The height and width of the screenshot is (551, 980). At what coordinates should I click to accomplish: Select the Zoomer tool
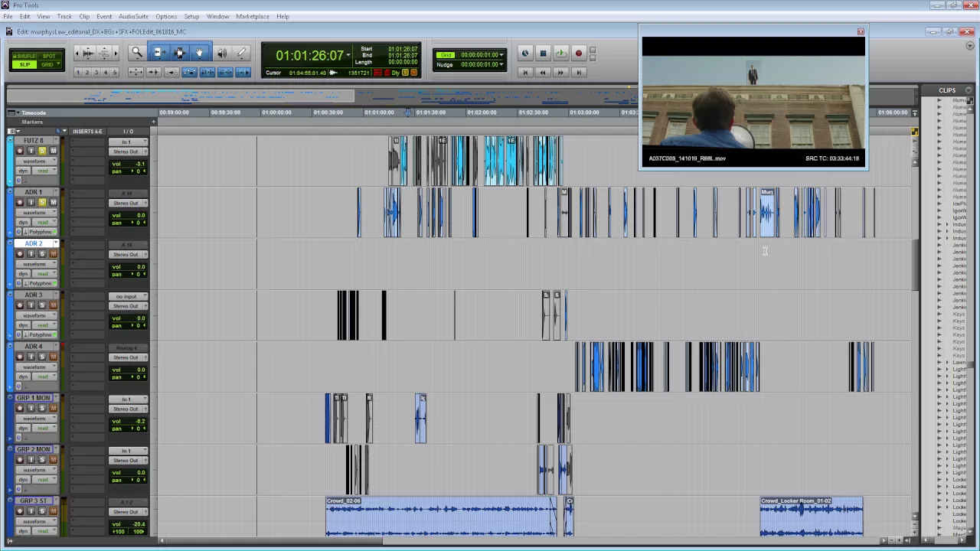pos(137,53)
